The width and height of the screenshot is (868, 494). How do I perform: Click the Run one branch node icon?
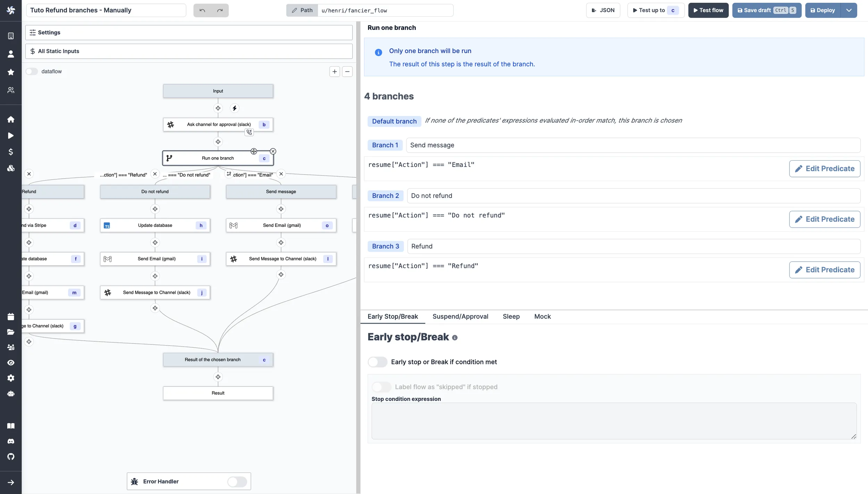pos(170,158)
